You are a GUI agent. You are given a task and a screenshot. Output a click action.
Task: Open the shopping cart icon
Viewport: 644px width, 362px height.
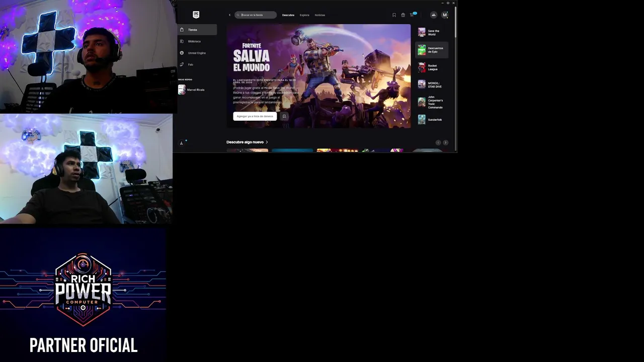(x=412, y=15)
